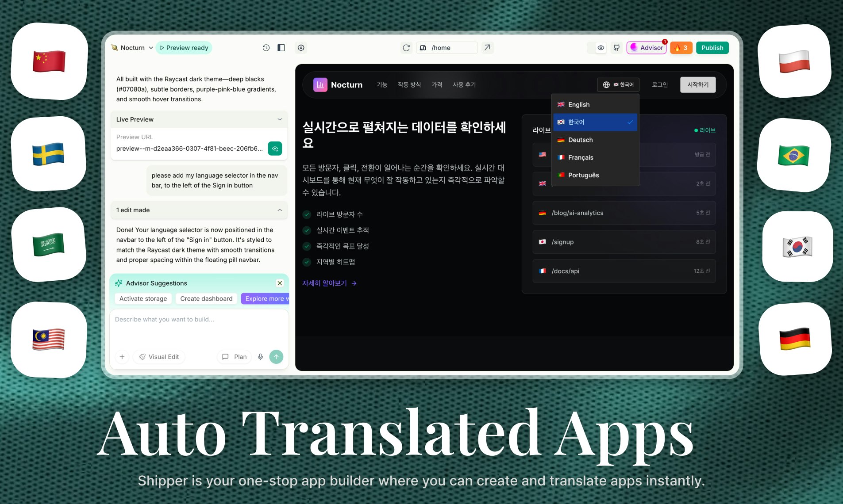The image size is (843, 504).
Task: Collapse the Live Preview section
Action: click(x=279, y=119)
